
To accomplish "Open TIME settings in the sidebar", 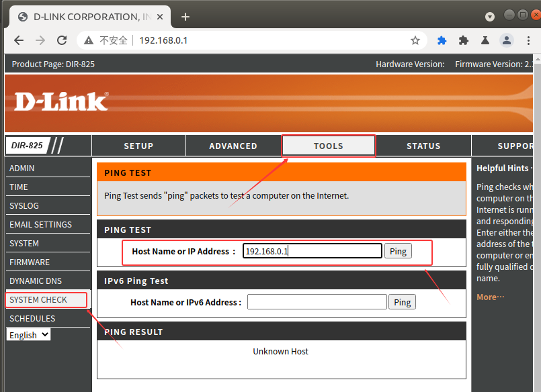I will (48, 187).
